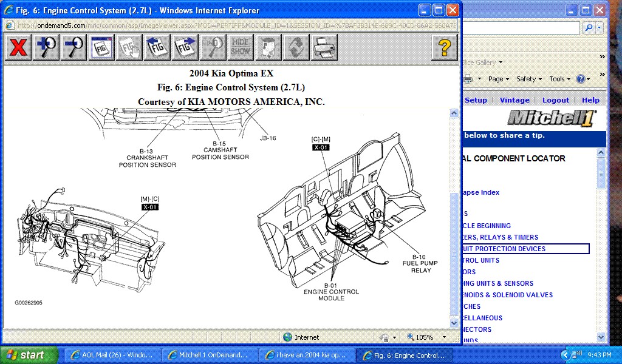The image size is (622, 364).
Task: Click the 'Fig. 6: Engine Control System (2.7L)' heading
Action: tap(231, 87)
